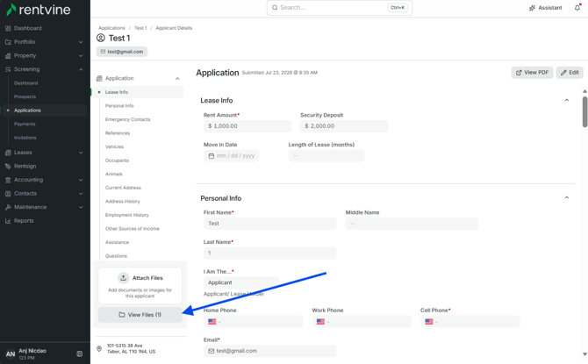The height and width of the screenshot is (364, 588).
Task: Click the Contacts icon in sidebar
Action: coord(8,194)
